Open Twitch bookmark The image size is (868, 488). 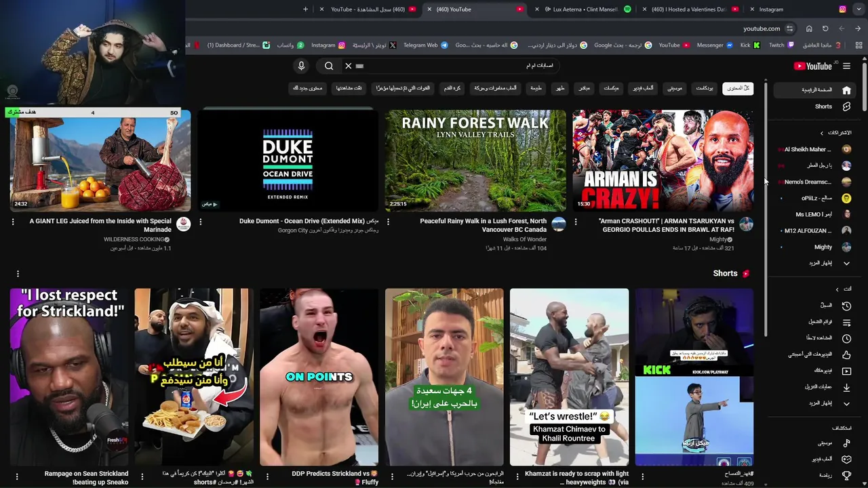(x=781, y=45)
